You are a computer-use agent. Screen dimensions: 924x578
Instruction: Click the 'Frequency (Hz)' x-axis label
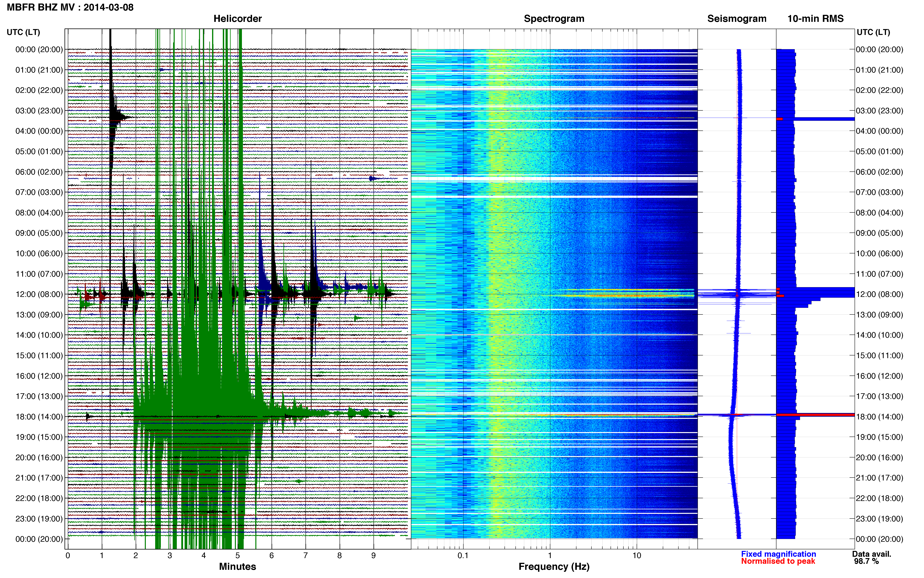pos(554,566)
